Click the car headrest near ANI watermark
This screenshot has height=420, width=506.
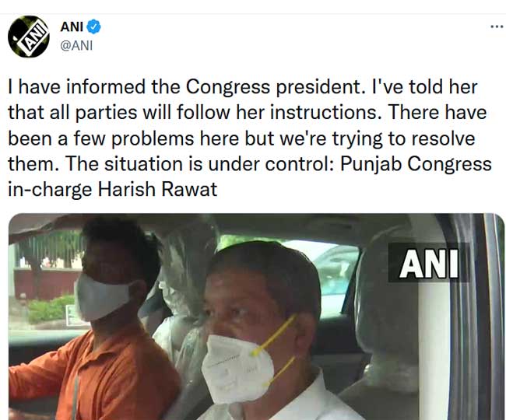coord(387,310)
